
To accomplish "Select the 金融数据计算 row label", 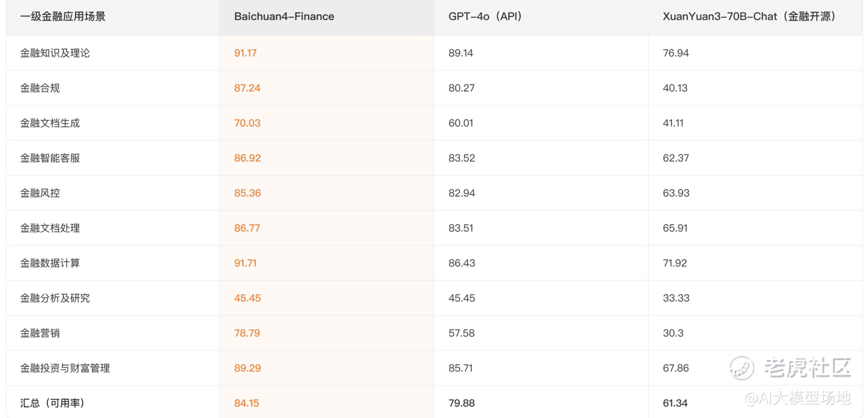I will coord(50,263).
